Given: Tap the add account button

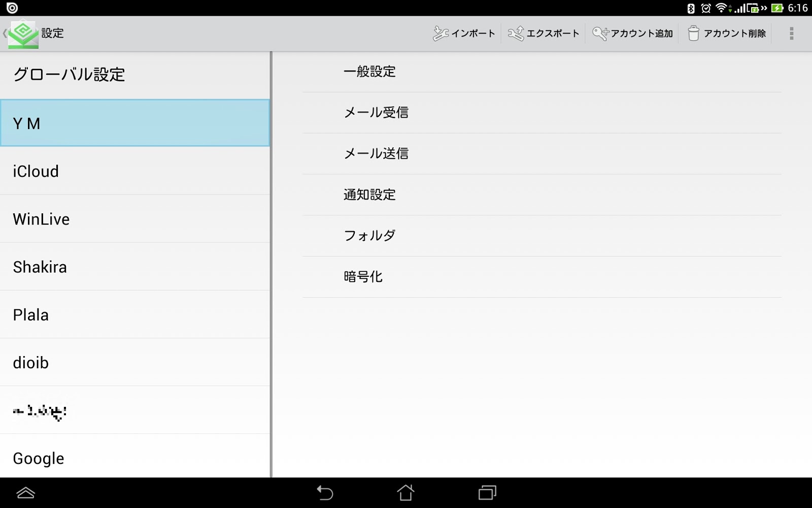Looking at the screenshot, I should click(x=632, y=34).
